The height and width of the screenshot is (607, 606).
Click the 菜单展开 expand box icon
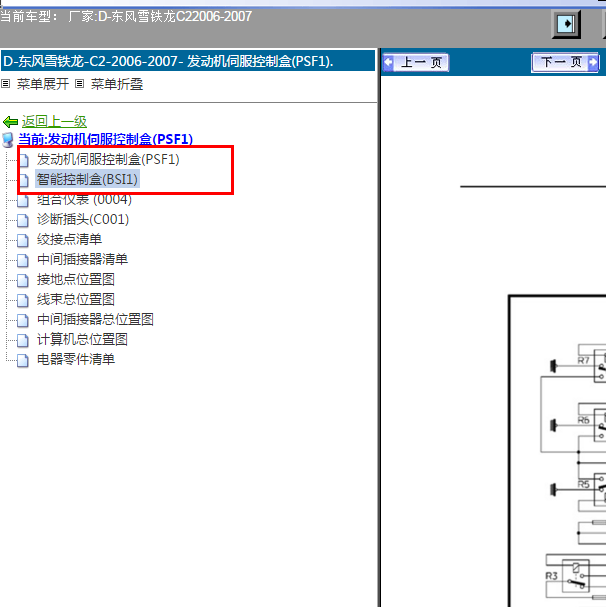[5, 84]
